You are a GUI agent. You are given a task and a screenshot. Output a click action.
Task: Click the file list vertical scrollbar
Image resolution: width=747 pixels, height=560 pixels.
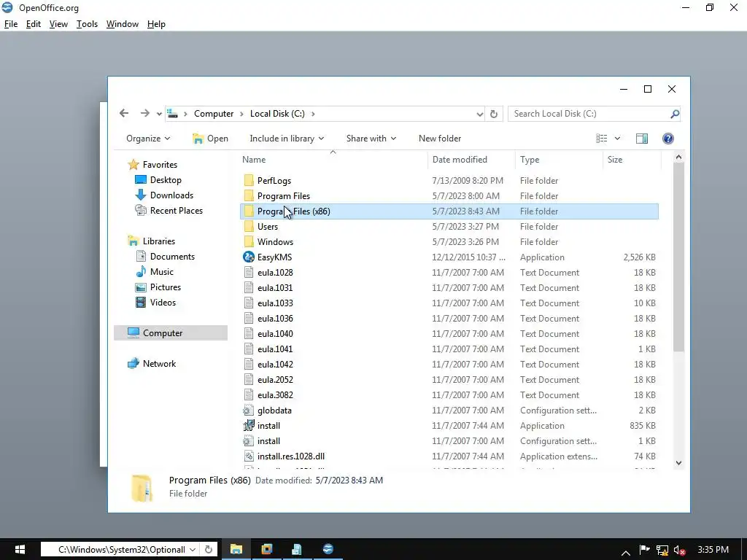679,257
